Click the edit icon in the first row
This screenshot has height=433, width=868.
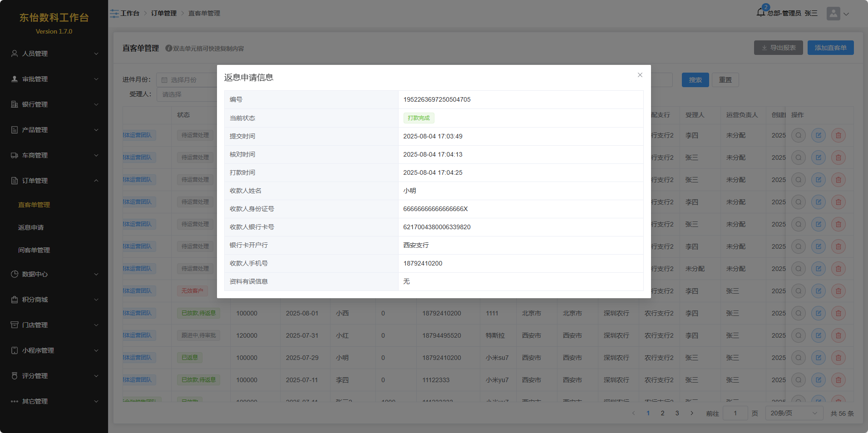818,135
